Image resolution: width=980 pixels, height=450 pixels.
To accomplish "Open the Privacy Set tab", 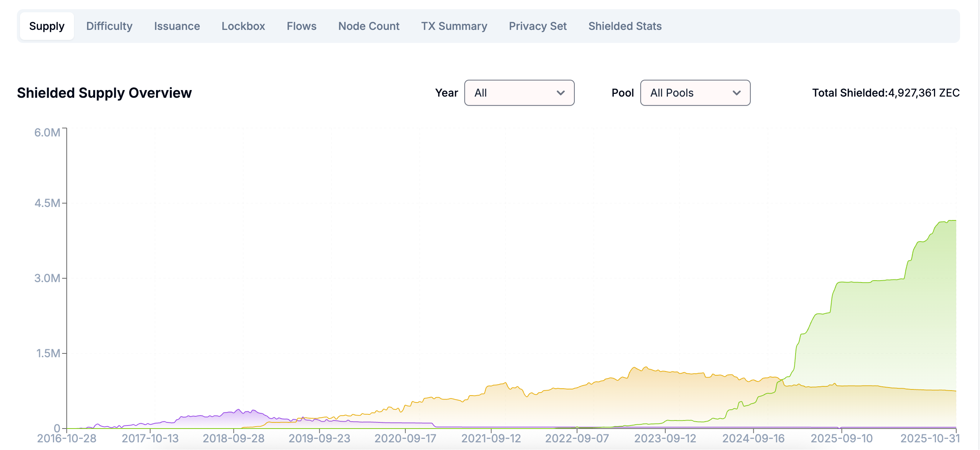I will [538, 26].
